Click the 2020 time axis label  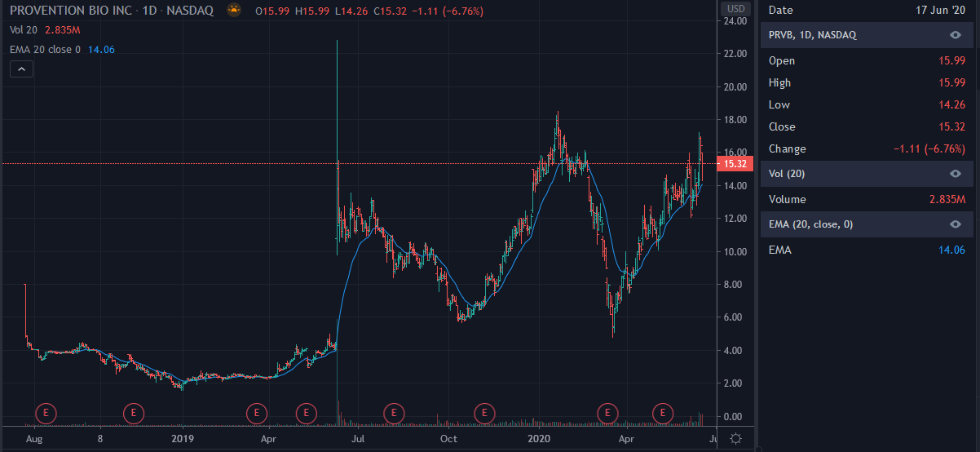click(x=537, y=439)
